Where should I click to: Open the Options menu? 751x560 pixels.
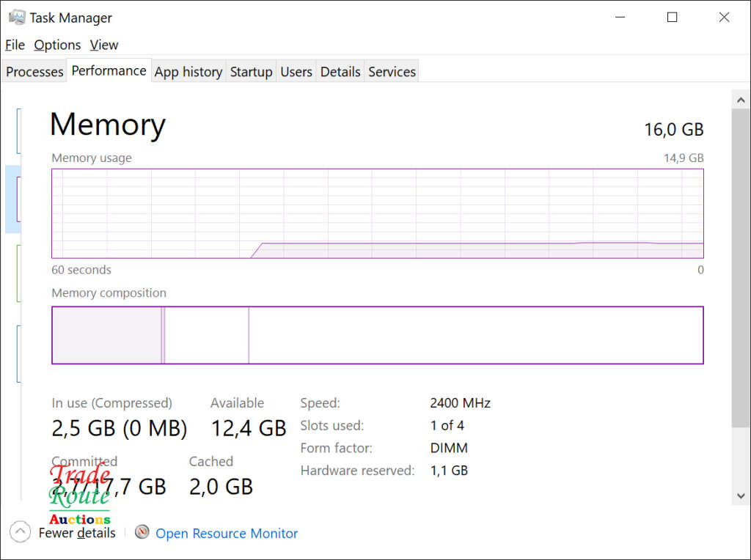point(57,45)
